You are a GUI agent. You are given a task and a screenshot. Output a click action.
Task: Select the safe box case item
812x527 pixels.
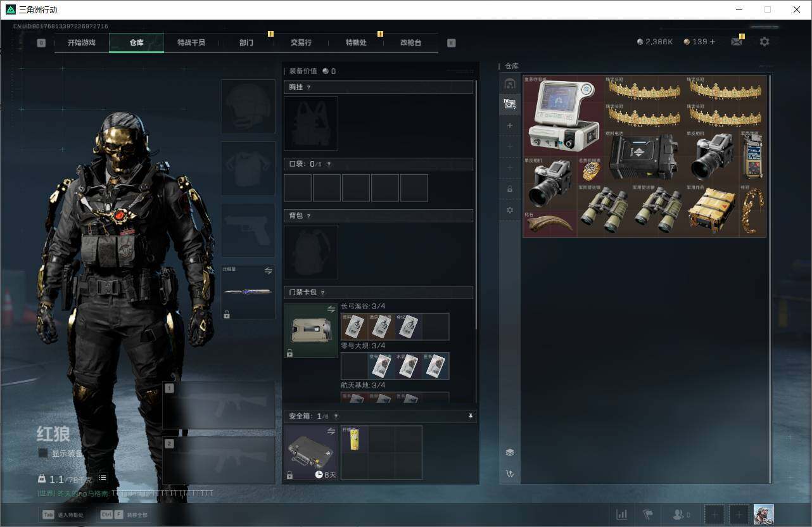coord(311,453)
